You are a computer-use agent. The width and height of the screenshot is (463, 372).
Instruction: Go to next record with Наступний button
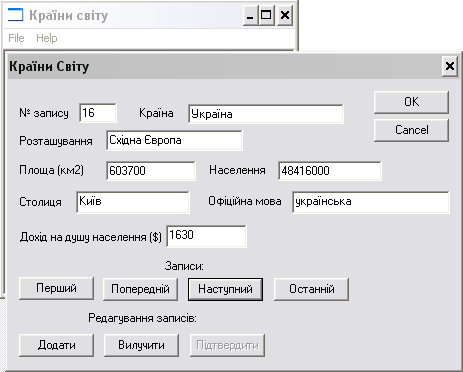(x=225, y=289)
